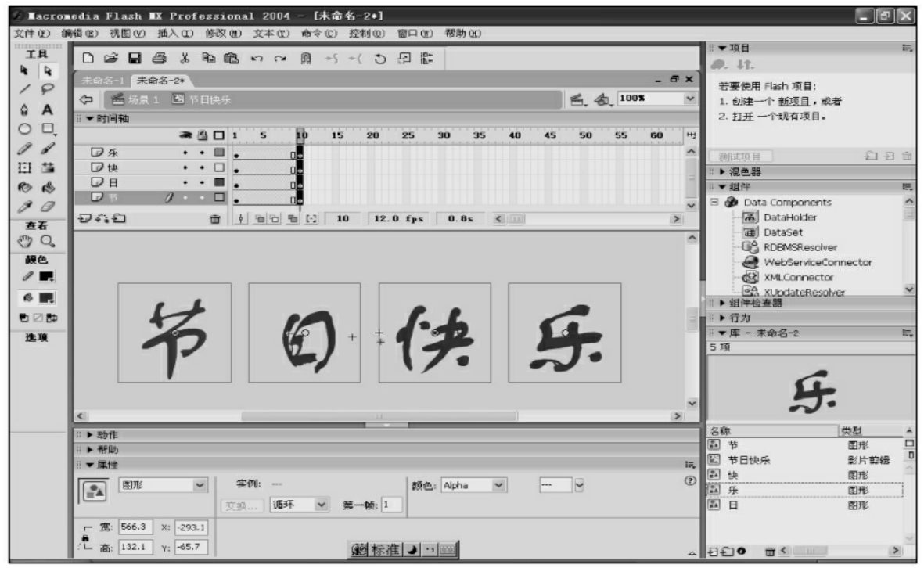The width and height of the screenshot is (924, 568).
Task: Expand the 帮助 help panel
Action: pos(90,450)
